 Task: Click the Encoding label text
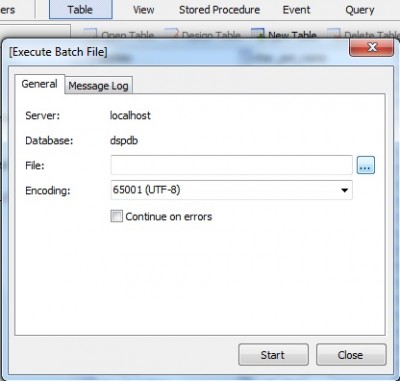tap(48, 191)
